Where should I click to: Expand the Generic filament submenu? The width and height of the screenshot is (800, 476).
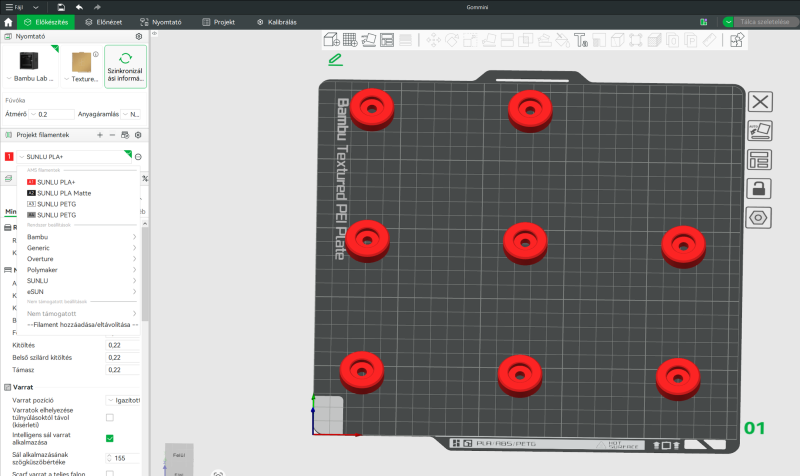(79, 247)
